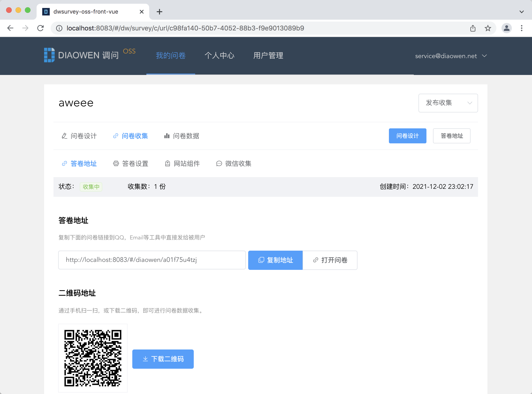Click the 下载二维码 button
Viewport: 532px width, 394px height.
(163, 359)
